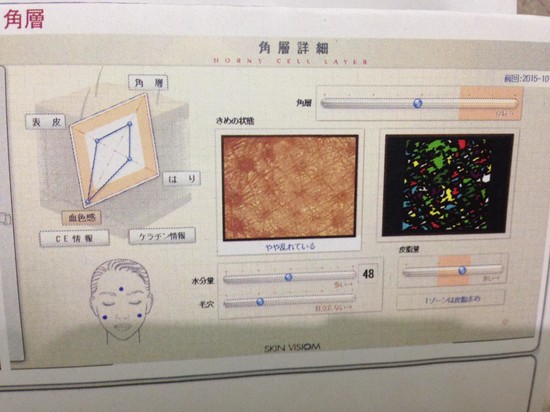Click the 角層 slider knob

pos(417,103)
